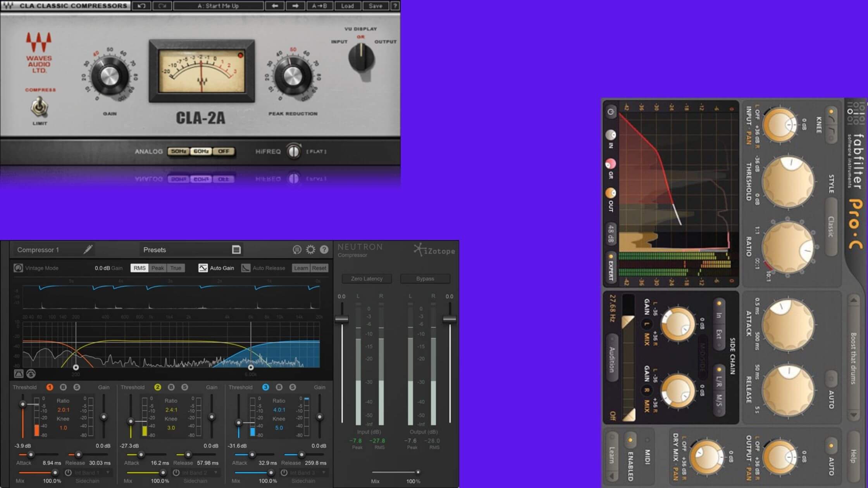The width and height of the screenshot is (868, 488).
Task: Click the undo arrow on the CLA toolbar
Action: [x=143, y=6]
